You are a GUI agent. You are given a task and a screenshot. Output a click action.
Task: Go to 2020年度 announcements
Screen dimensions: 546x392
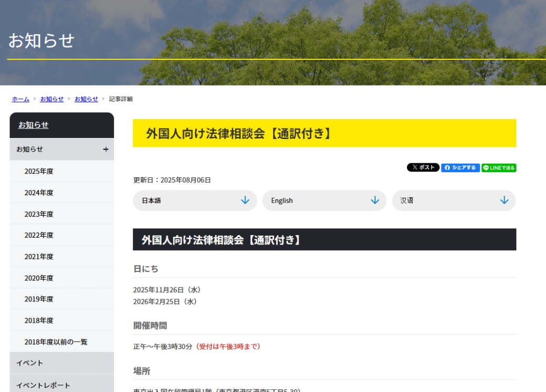pyautogui.click(x=39, y=278)
